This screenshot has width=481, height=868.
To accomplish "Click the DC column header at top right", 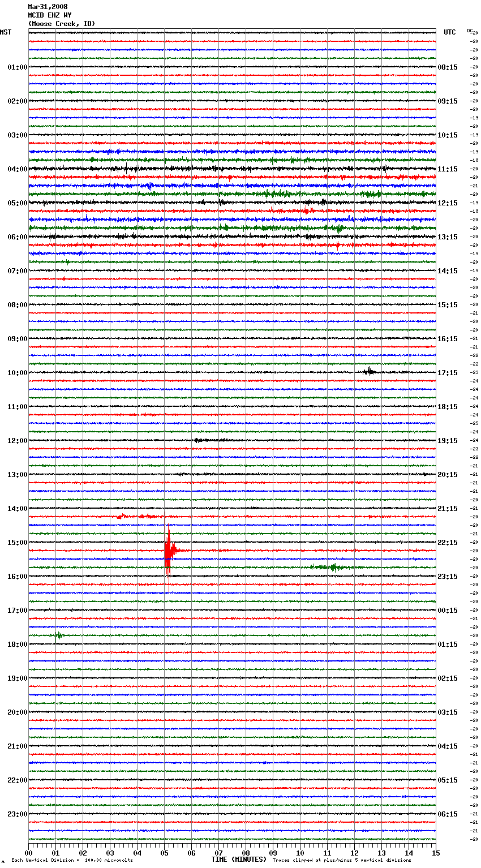I will click(470, 31).
